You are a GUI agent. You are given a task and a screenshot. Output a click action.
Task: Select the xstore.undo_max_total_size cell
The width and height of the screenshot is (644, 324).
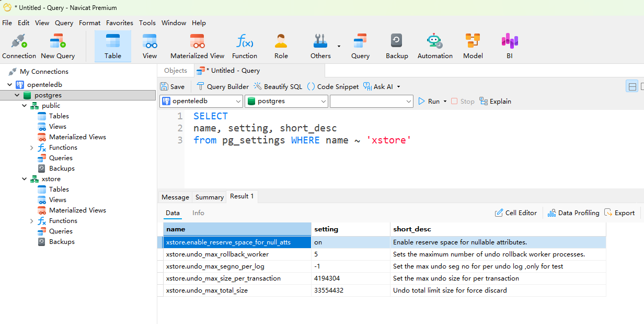pyautogui.click(x=207, y=291)
